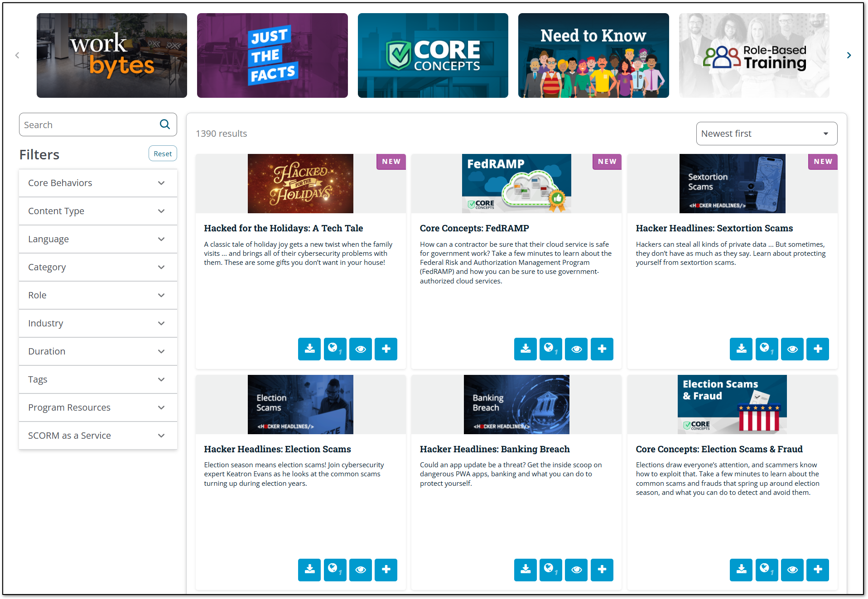Reset all filters

(163, 153)
